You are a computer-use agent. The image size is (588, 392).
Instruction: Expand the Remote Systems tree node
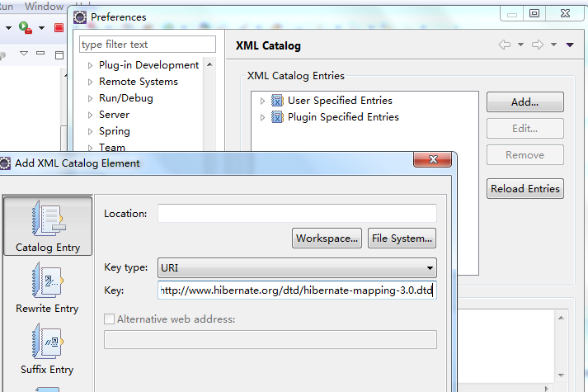point(90,83)
